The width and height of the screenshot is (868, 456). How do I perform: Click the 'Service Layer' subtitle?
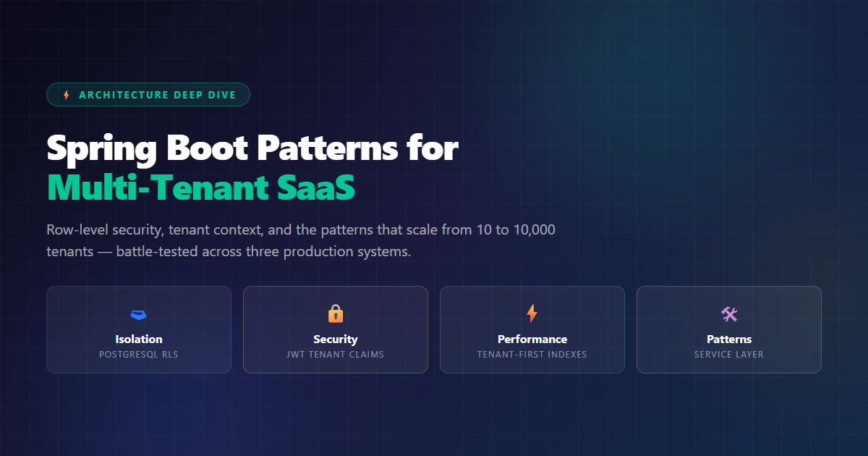[x=729, y=355]
